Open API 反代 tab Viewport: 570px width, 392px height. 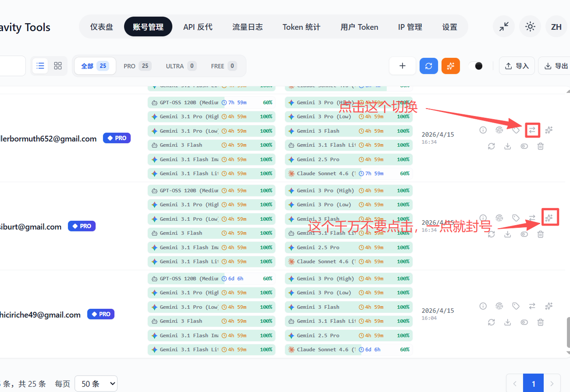[198, 27]
